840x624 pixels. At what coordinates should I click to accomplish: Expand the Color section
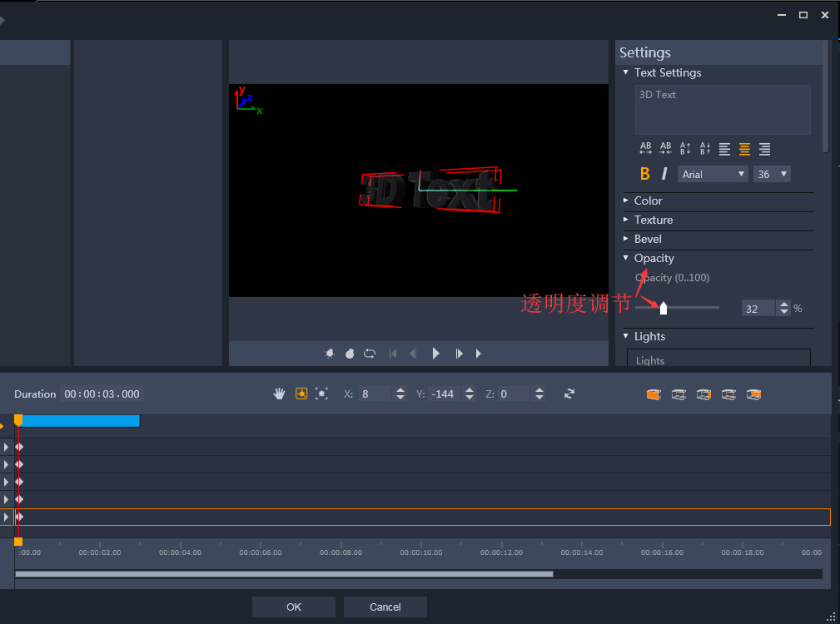click(x=648, y=201)
